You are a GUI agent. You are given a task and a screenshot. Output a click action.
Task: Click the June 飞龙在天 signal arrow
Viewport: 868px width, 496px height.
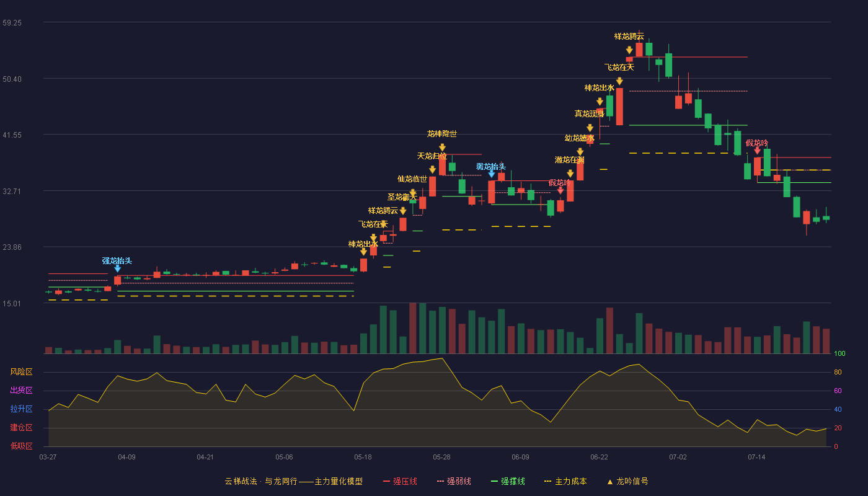click(619, 81)
